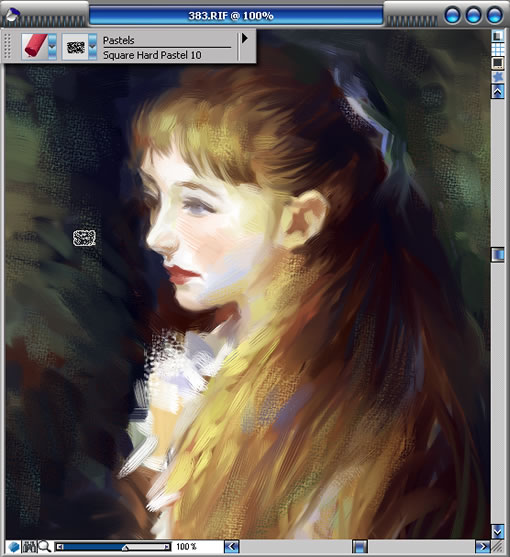
Task: Click the navigator binoculars icon
Action: (29, 547)
